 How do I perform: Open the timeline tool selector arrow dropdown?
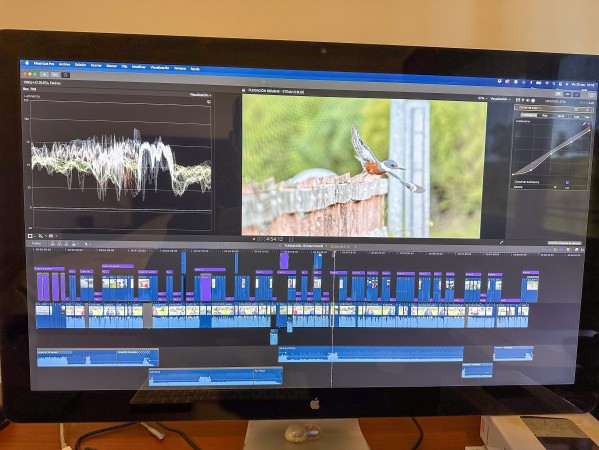87,244
